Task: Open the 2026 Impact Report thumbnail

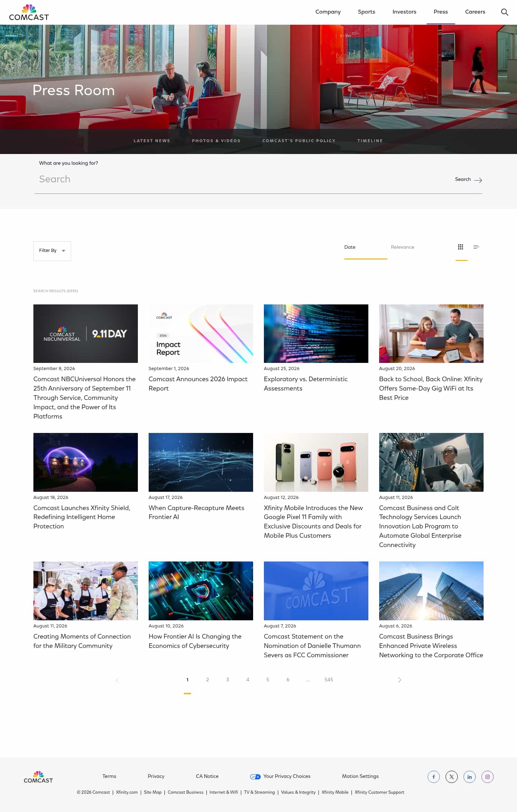Action: [x=201, y=333]
